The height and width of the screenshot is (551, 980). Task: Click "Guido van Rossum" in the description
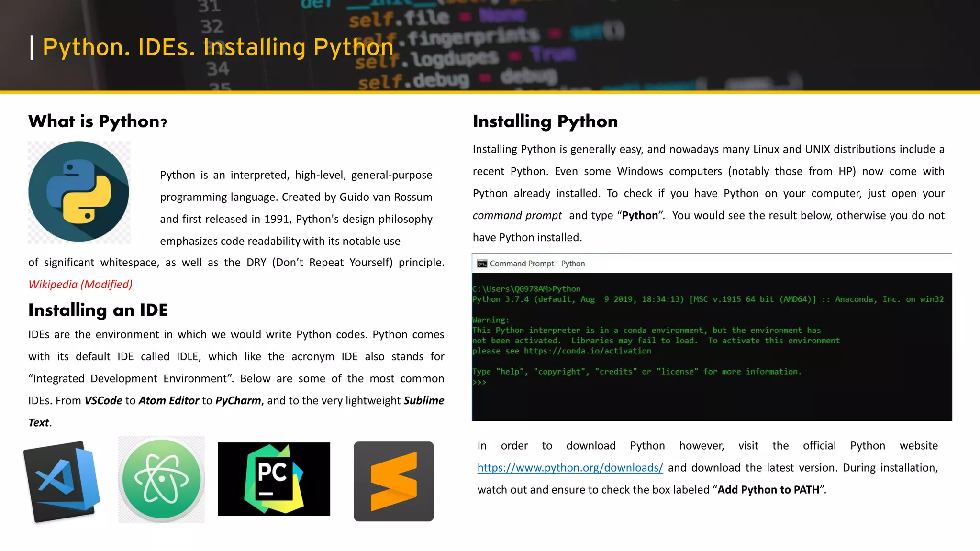tap(386, 197)
